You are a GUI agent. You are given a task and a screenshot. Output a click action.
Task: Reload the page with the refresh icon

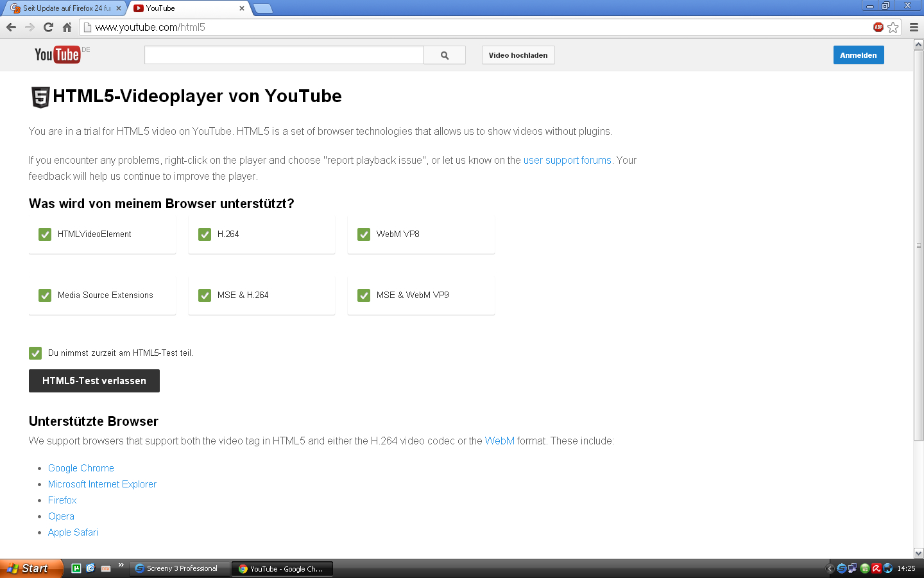pos(48,27)
